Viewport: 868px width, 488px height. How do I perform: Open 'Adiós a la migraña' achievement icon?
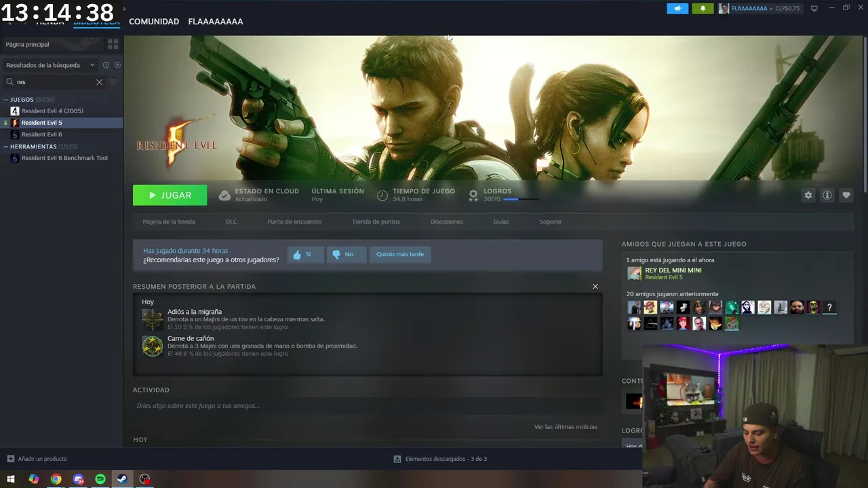point(153,319)
